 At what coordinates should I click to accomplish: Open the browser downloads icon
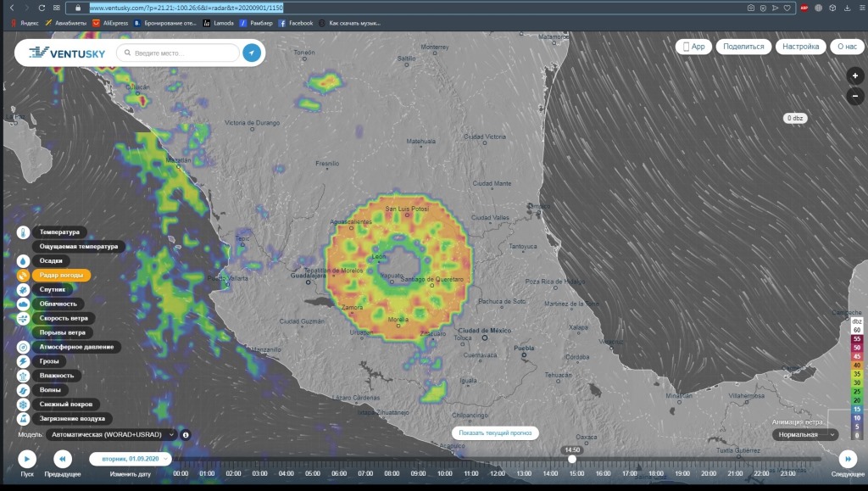(847, 8)
